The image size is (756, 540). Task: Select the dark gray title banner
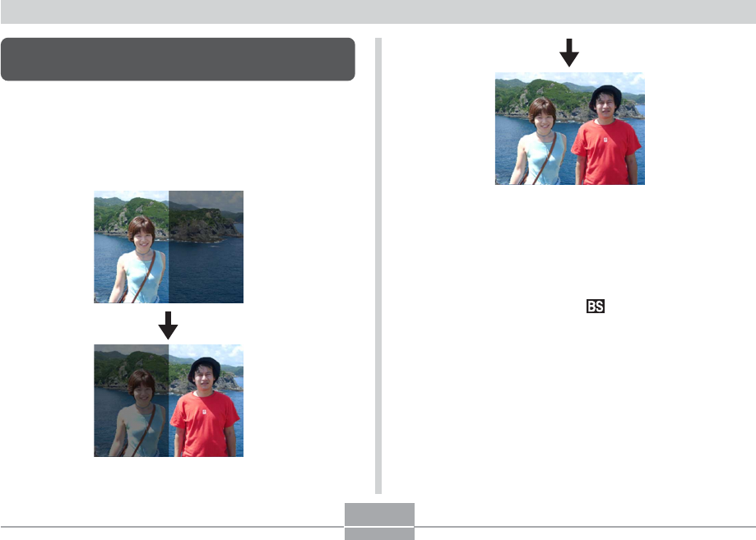click(178, 59)
